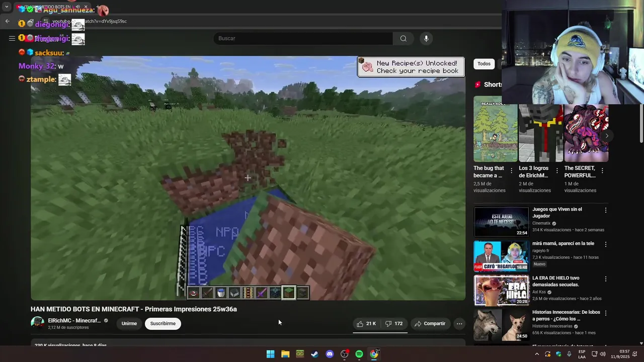This screenshot has height=362, width=644.
Task: Focus the Buscar search field
Action: [303, 38]
